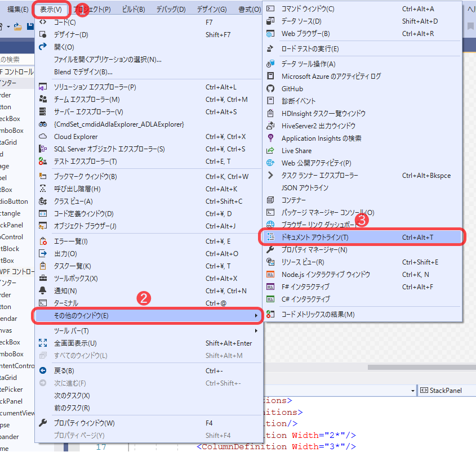Open the デザイン(G) menu

pyautogui.click(x=212, y=10)
